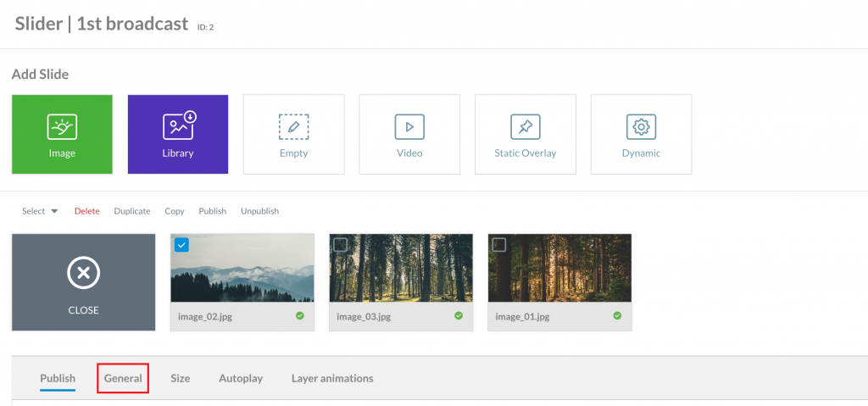Click the published status icon on image_02.jpg
The width and height of the screenshot is (868, 406).
(x=300, y=315)
